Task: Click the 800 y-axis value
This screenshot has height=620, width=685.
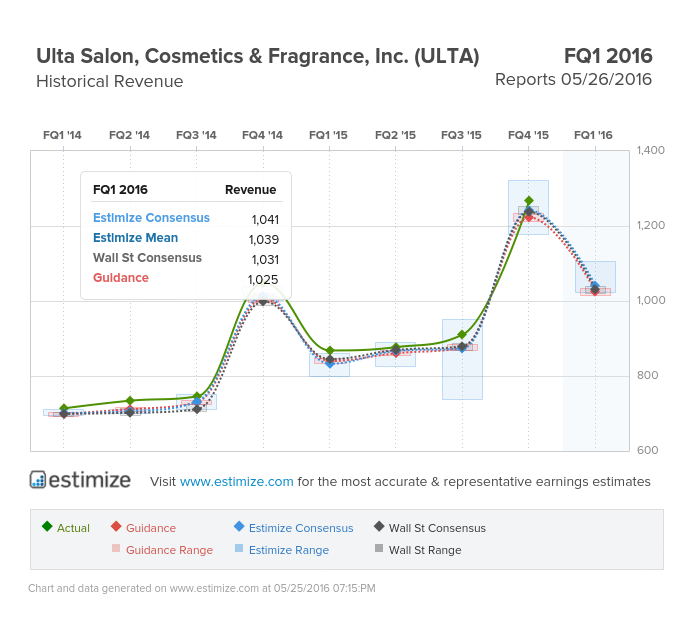Action: pos(647,375)
